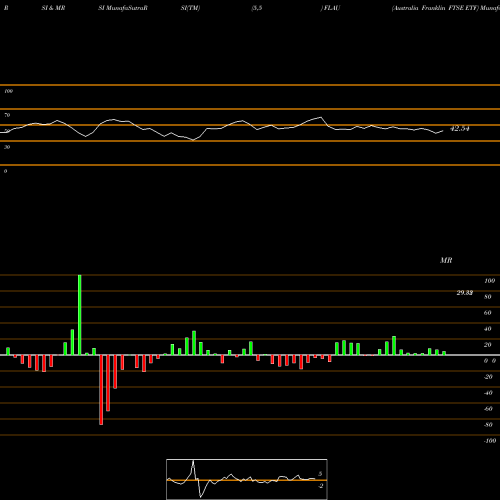Click the MRSI value 29.32 label
500x500 pixels.
click(465, 293)
